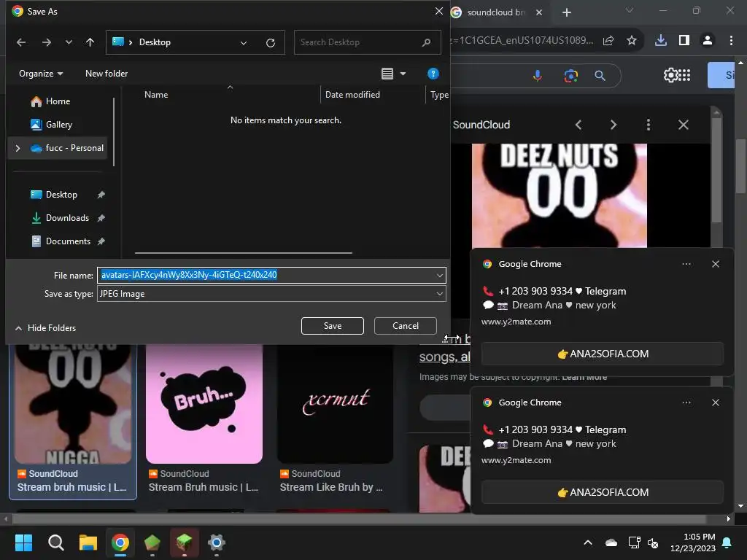The image size is (747, 560).
Task: Open Save as type JPEG Image dropdown
Action: point(271,294)
